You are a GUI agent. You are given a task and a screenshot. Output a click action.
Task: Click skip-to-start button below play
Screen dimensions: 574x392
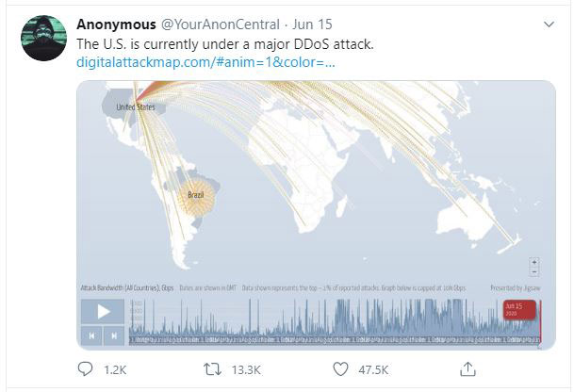click(x=91, y=335)
